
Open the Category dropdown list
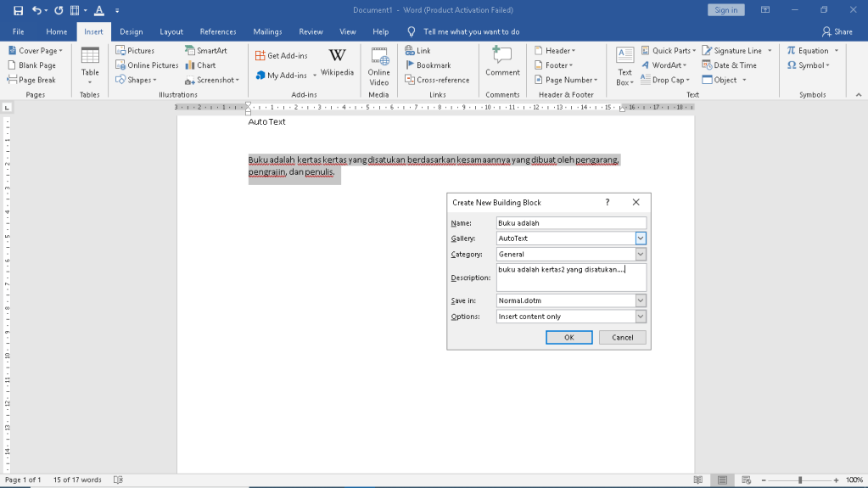pos(641,255)
